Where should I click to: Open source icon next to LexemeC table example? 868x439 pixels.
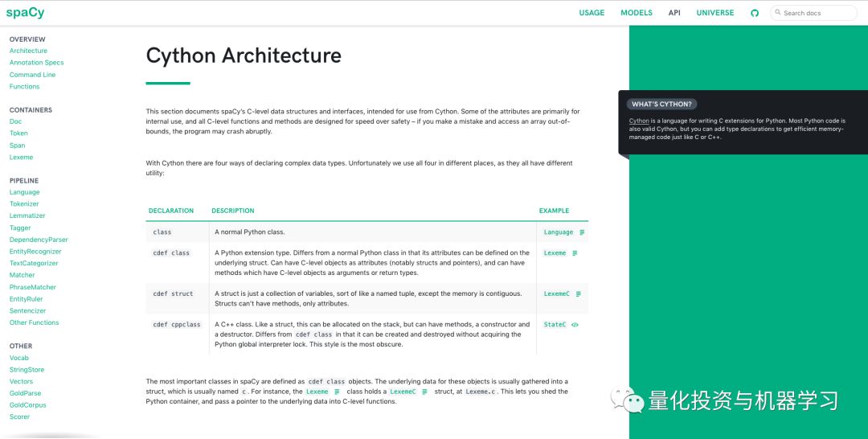point(579,294)
